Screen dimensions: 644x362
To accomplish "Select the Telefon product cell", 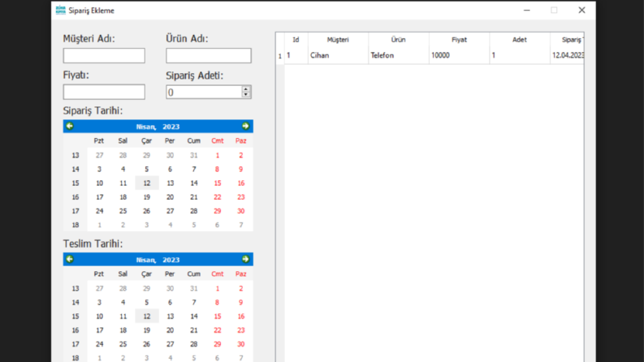I will (399, 55).
